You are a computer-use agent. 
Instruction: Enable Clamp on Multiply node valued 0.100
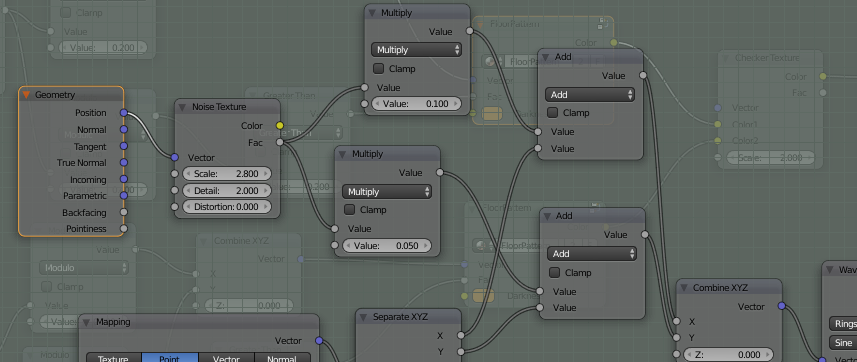pyautogui.click(x=378, y=69)
